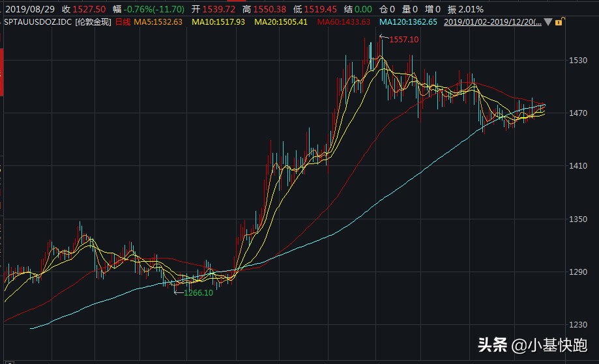The height and width of the screenshot is (364, 599).
Task: Open the 2019/01/02-2019/12/20 date range link
Action: 492,22
